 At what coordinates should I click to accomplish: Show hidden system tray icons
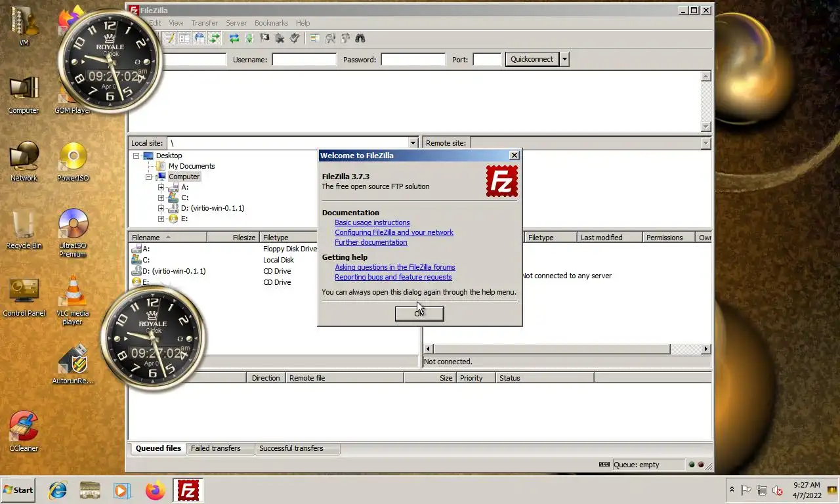tap(732, 490)
